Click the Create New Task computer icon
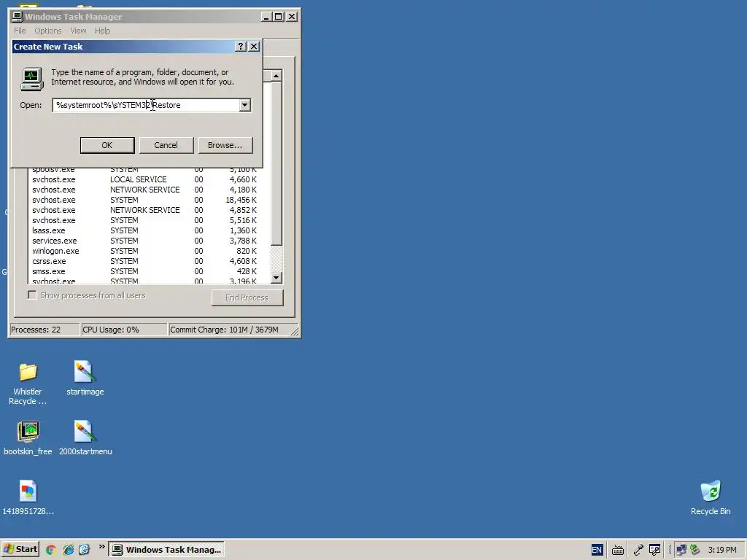The height and width of the screenshot is (560, 747). 32,79
